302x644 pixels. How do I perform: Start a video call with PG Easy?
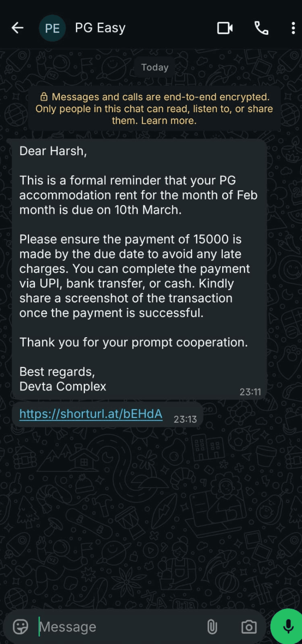coord(225,27)
